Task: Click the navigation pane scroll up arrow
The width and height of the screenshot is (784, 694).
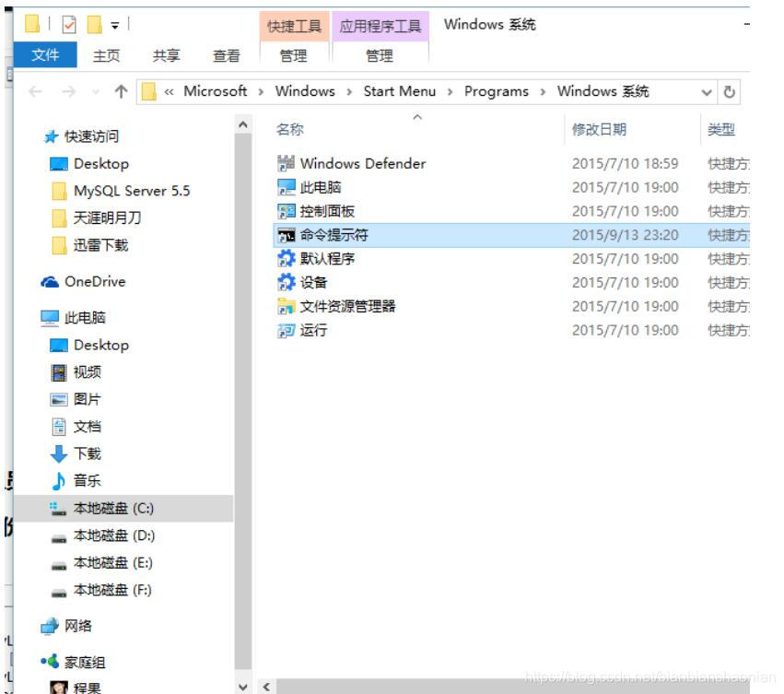Action: 243,124
